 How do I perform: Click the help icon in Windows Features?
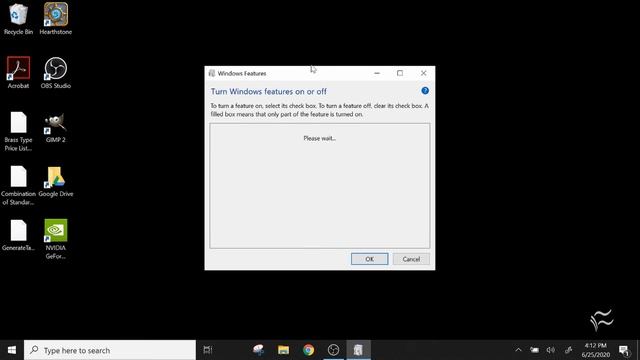[425, 91]
